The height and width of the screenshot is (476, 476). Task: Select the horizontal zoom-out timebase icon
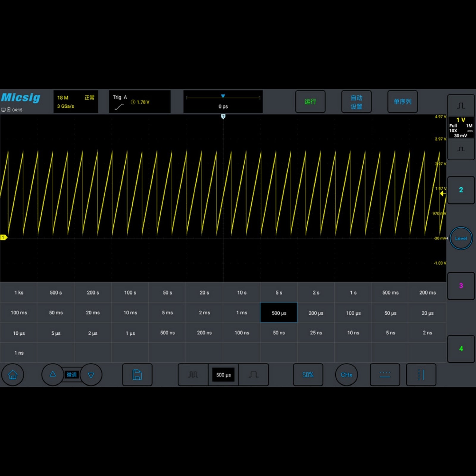click(193, 375)
